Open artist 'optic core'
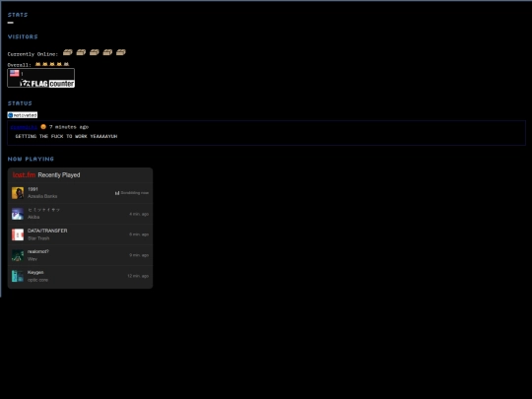Image resolution: width=532 pixels, height=399 pixels. click(38, 280)
